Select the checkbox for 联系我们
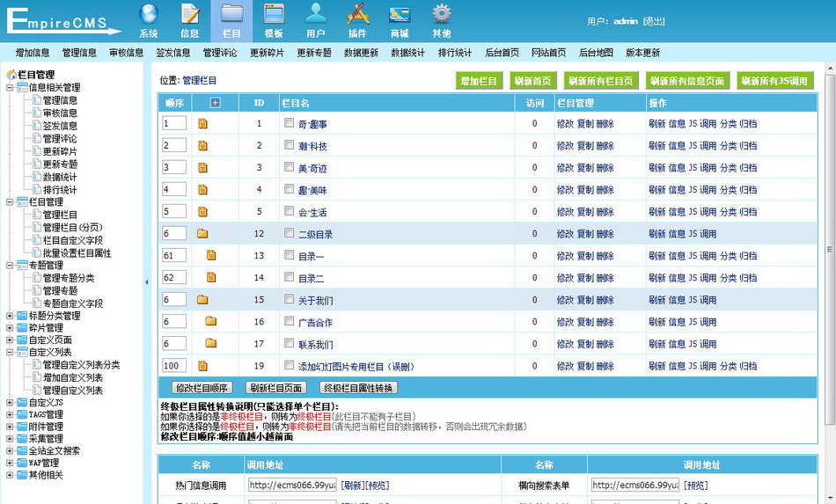Screen dimensions: 836x504 [x=289, y=344]
